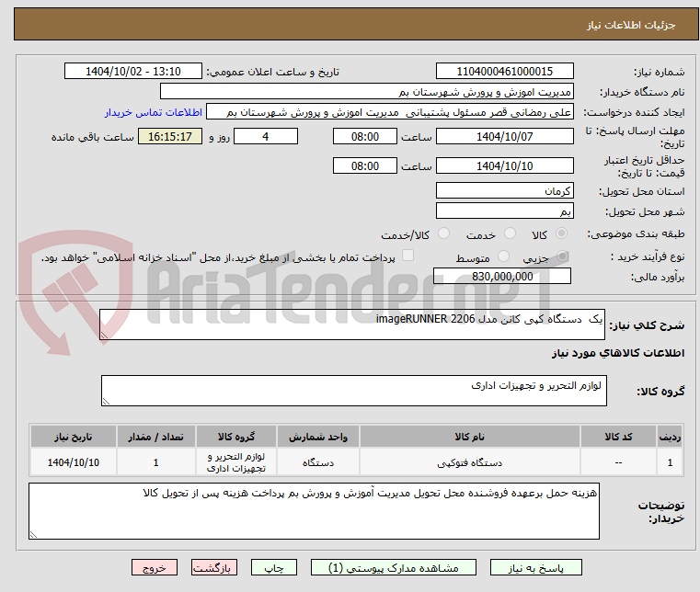
Task: Click the لوازم التحریر group cell in table
Action: click(x=235, y=462)
